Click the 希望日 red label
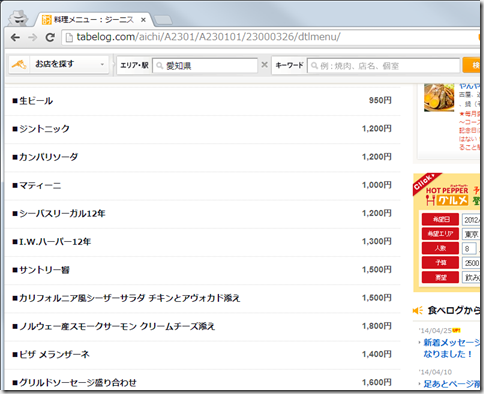Screen dimensions: 484x394 [x=440, y=219]
